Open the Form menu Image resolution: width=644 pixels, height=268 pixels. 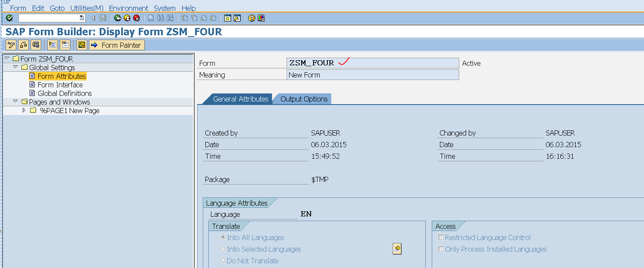pyautogui.click(x=18, y=8)
